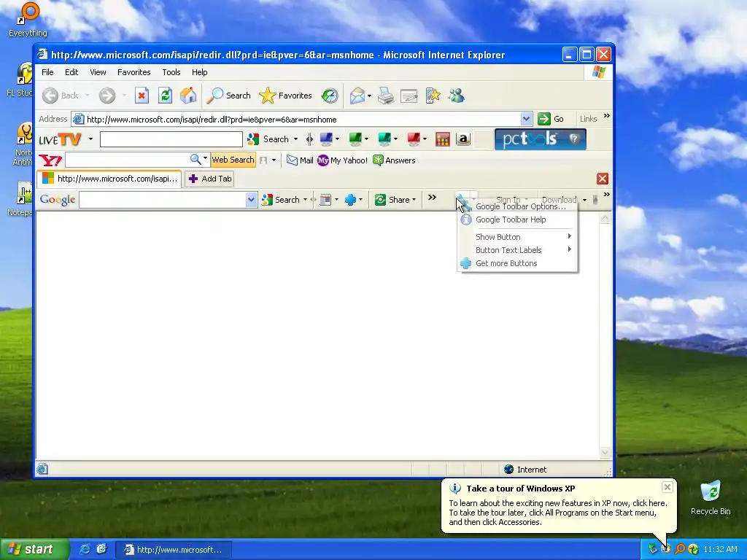Open the Amazon icon on LiveTV toolbar
Screen dimensions: 747x560
point(463,139)
